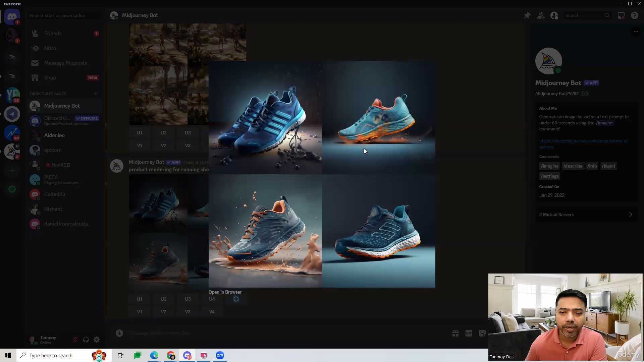Screen dimensions: 644x362
Task: Open the Windows Start menu
Action: (x=8, y=355)
